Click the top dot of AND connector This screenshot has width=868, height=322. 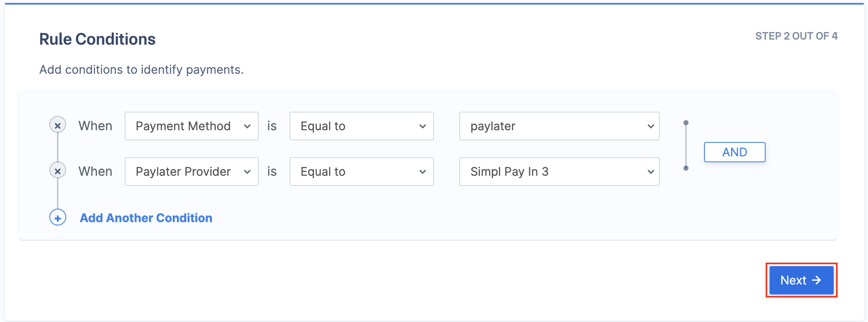tap(686, 123)
